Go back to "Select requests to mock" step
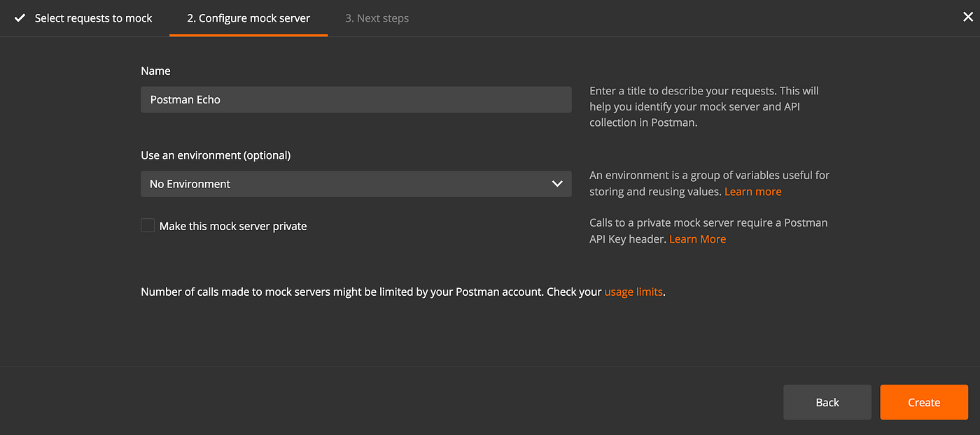The image size is (980, 435). tap(93, 18)
